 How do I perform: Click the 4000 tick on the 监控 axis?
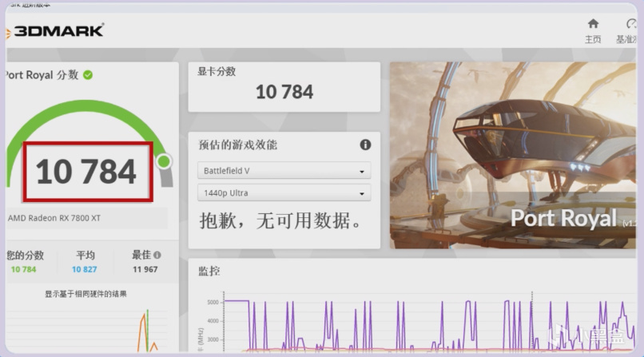[x=213, y=321]
